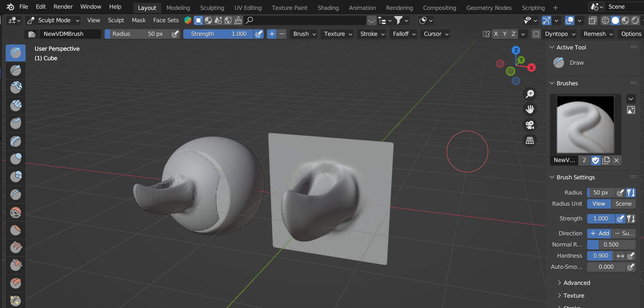Click the viewport zoom magnifier icon
The height and width of the screenshot is (308, 644).
(x=530, y=94)
